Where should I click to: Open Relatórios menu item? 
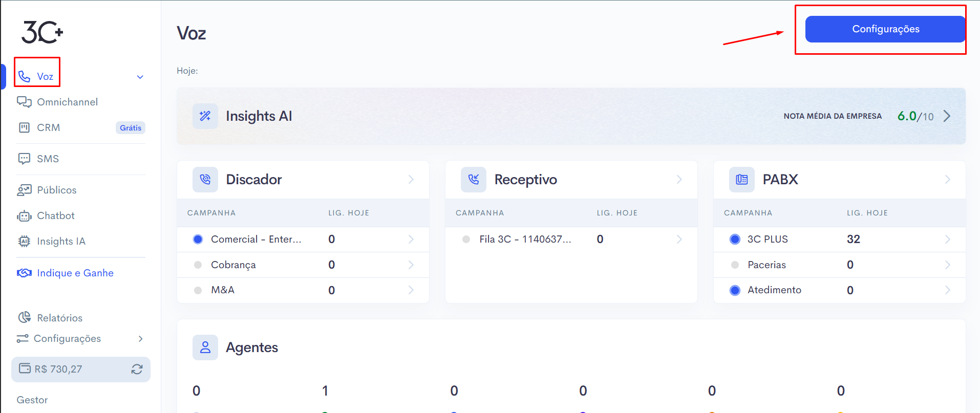[59, 318]
